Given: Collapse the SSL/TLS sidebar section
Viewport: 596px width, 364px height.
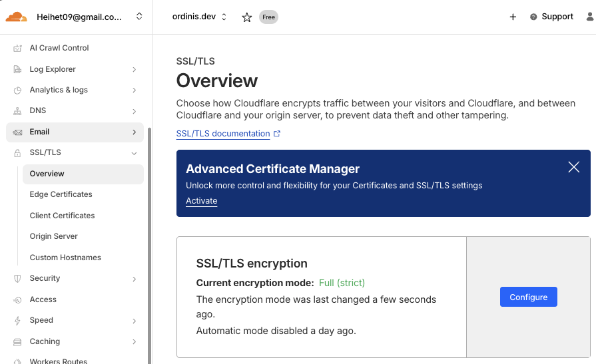Looking at the screenshot, I should [x=135, y=153].
